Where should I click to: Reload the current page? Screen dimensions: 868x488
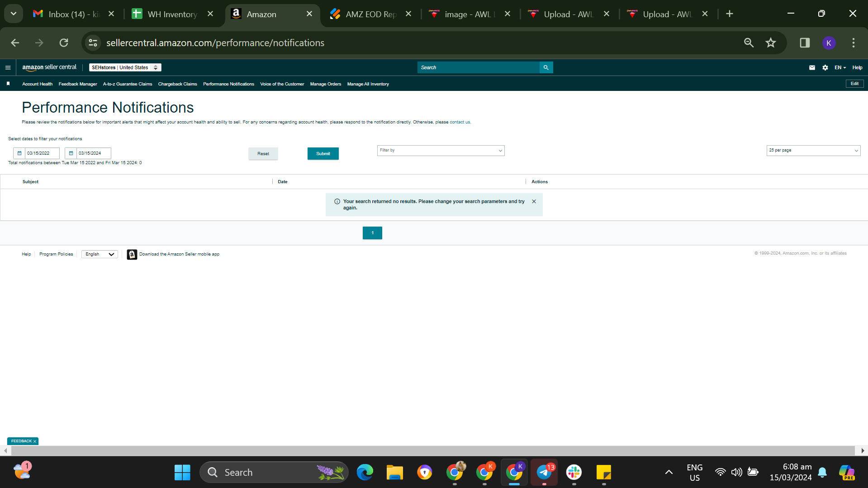coord(64,43)
